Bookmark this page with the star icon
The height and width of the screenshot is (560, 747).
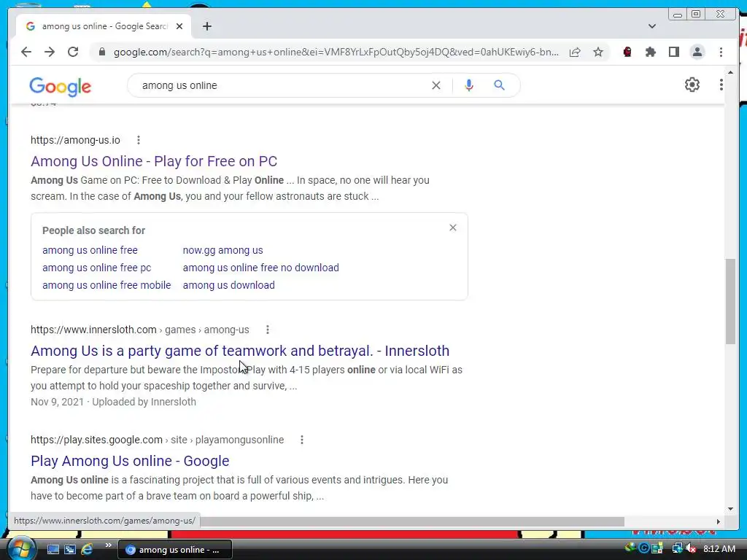(598, 52)
